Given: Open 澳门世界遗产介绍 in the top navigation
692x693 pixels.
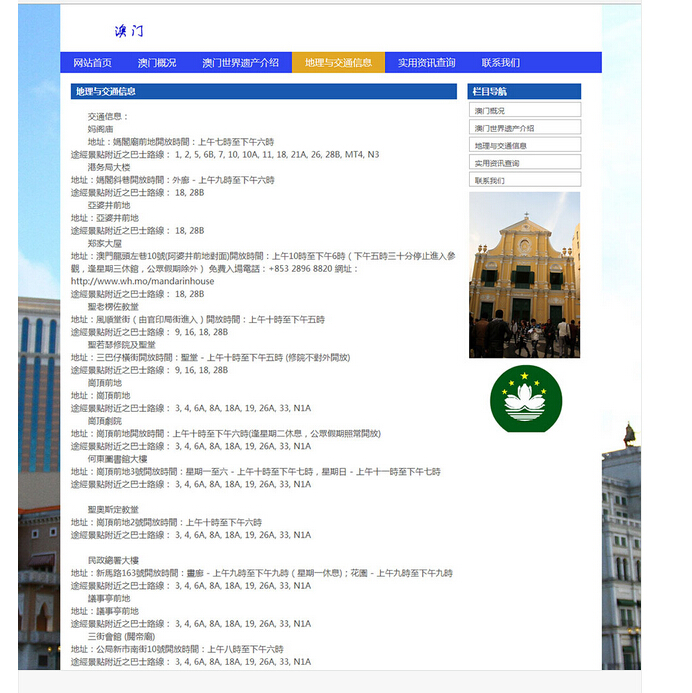Looking at the screenshot, I should pyautogui.click(x=240, y=63).
